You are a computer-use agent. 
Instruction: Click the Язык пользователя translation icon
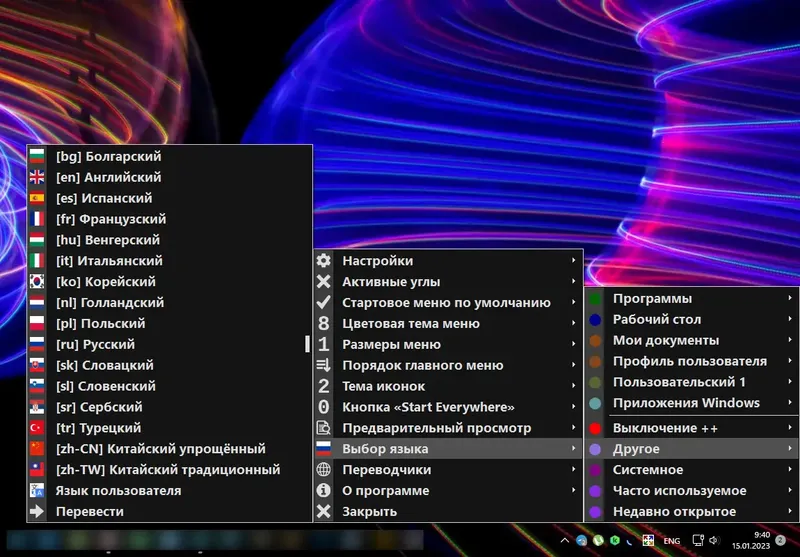point(37,491)
